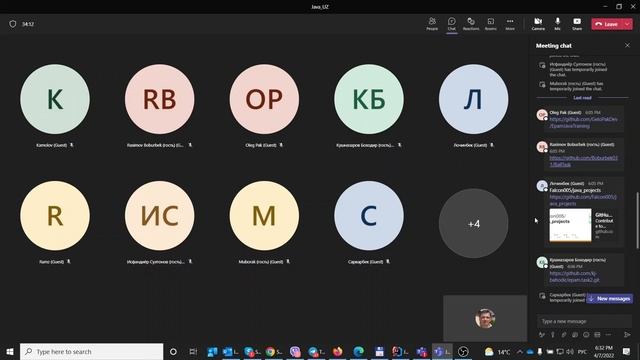The width and height of the screenshot is (640, 360).
Task: Open the GitHub link preview card thumbnail
Action: pyautogui.click(x=570, y=225)
